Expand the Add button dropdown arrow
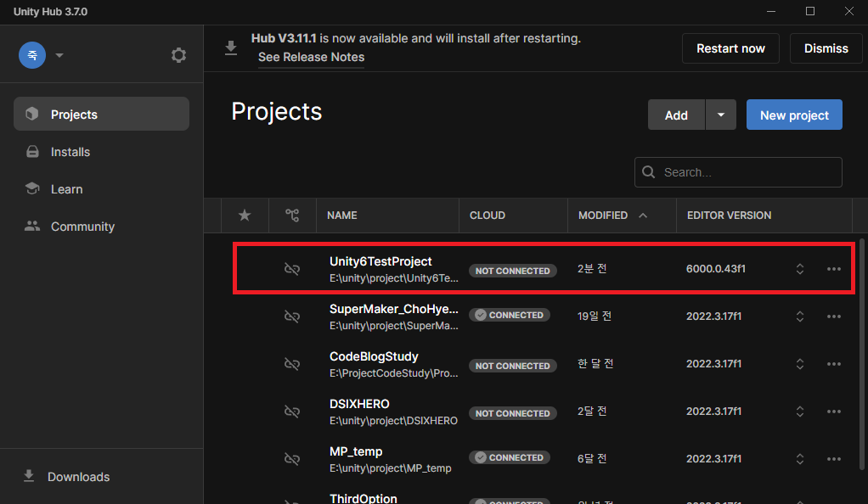Image resolution: width=868 pixels, height=504 pixels. (721, 115)
